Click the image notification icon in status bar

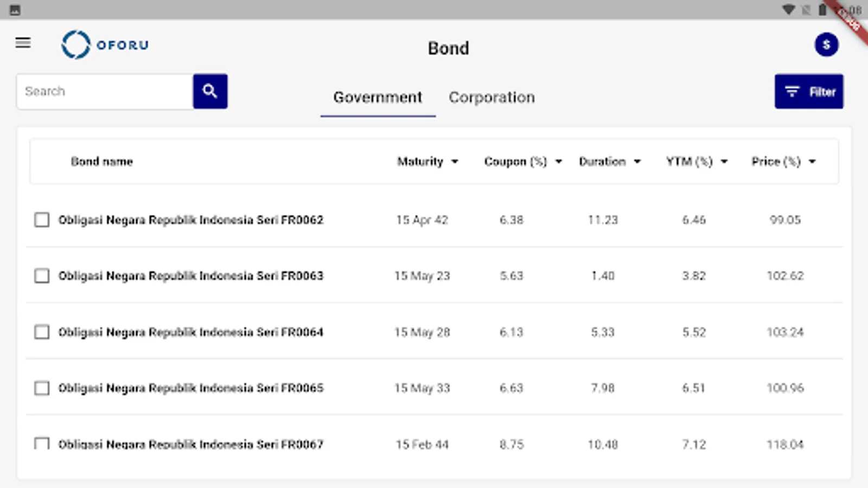(15, 10)
